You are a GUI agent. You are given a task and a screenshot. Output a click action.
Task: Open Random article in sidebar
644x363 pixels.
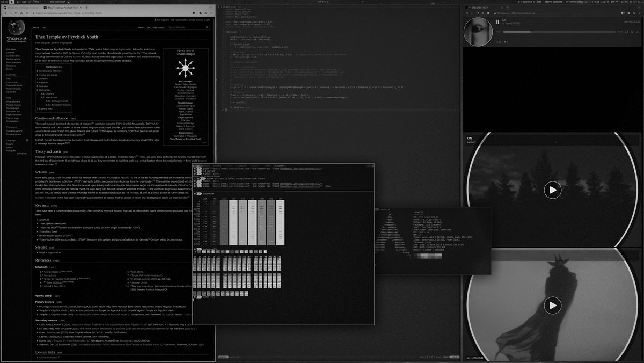(13, 59)
